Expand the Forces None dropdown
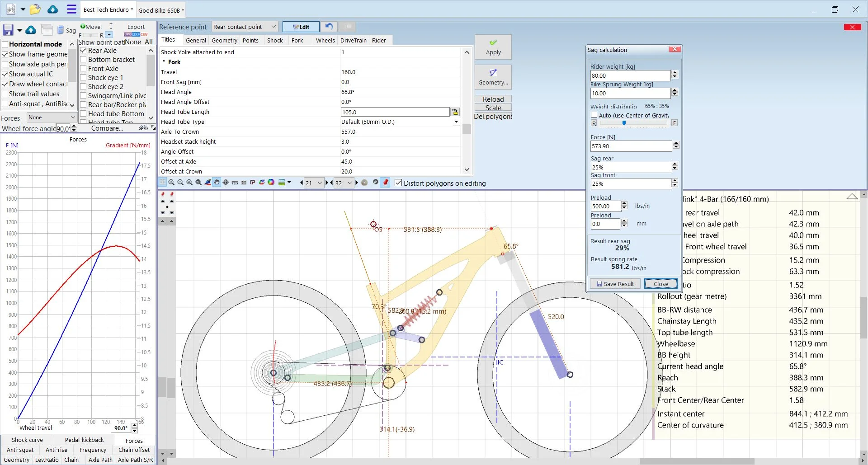Image resolution: width=868 pixels, height=465 pixels. (x=52, y=117)
